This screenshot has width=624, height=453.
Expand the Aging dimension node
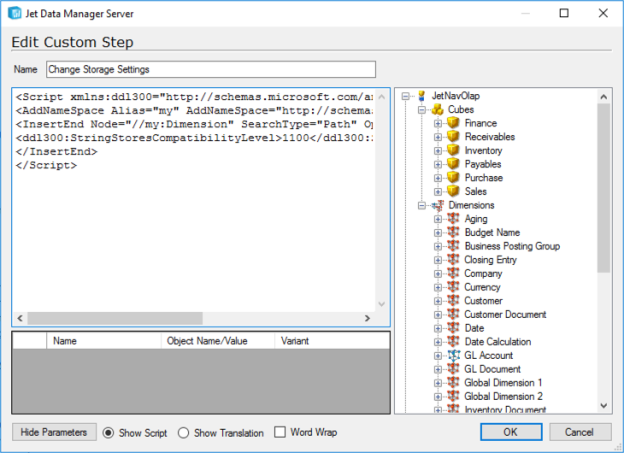pos(438,219)
